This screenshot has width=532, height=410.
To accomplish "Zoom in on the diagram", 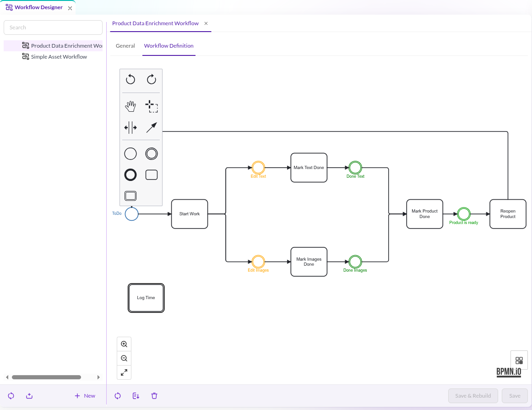I will click(124, 344).
